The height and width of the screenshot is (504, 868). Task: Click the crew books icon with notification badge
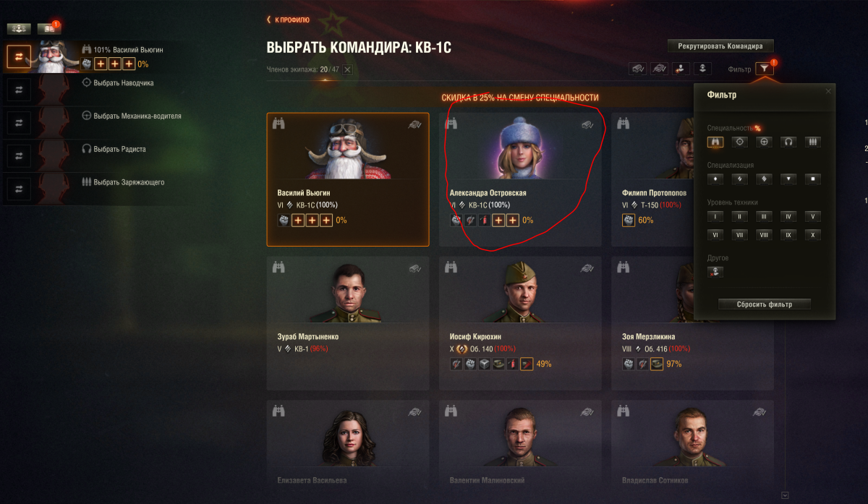point(48,29)
